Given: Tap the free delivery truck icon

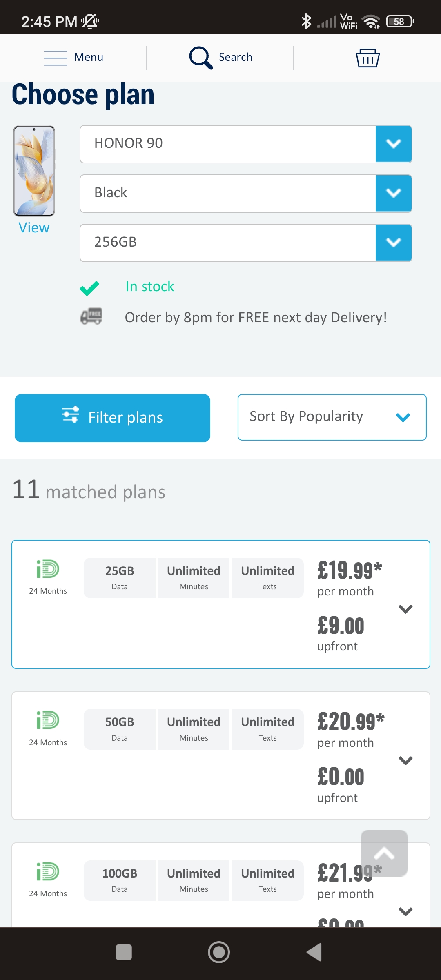Looking at the screenshot, I should [x=91, y=316].
